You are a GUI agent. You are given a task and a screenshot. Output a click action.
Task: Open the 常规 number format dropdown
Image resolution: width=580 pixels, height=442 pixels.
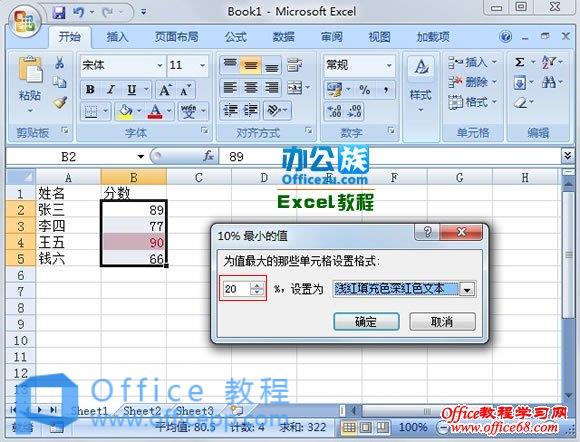pos(389,65)
